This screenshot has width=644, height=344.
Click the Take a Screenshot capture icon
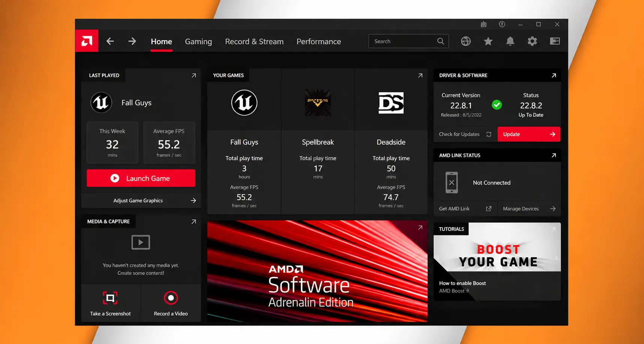coord(110,298)
